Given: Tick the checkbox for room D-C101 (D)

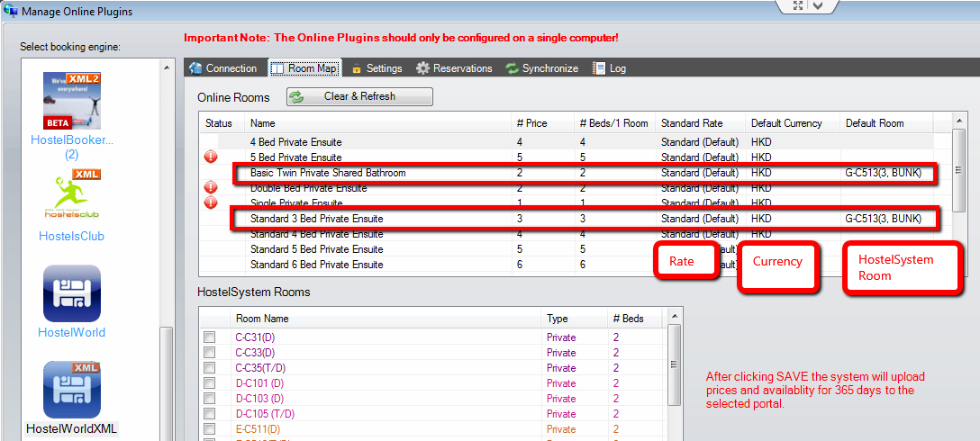Looking at the screenshot, I should (209, 382).
